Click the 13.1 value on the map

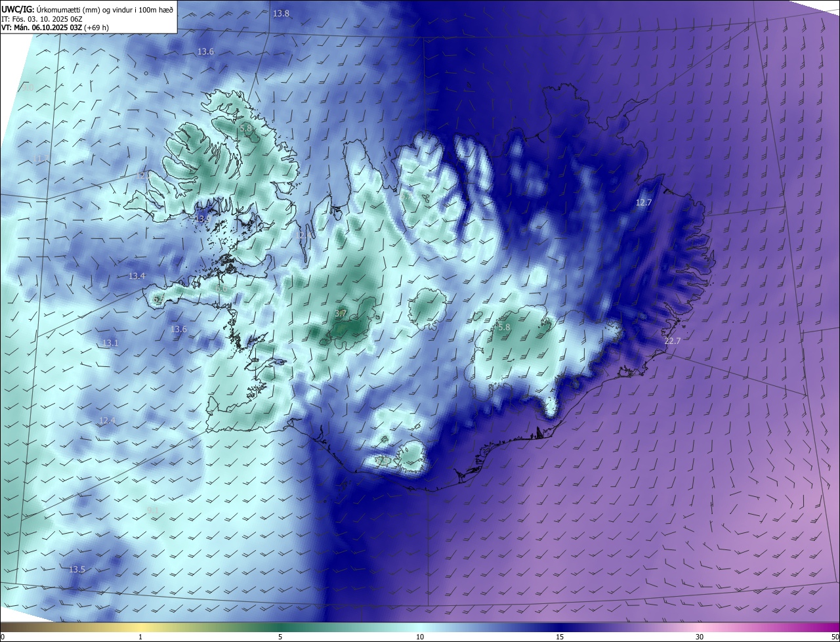tap(110, 343)
